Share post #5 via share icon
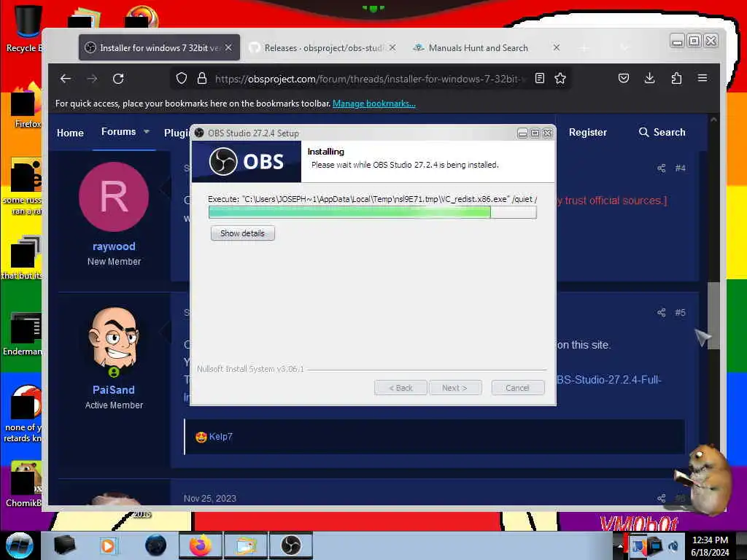 tap(661, 312)
